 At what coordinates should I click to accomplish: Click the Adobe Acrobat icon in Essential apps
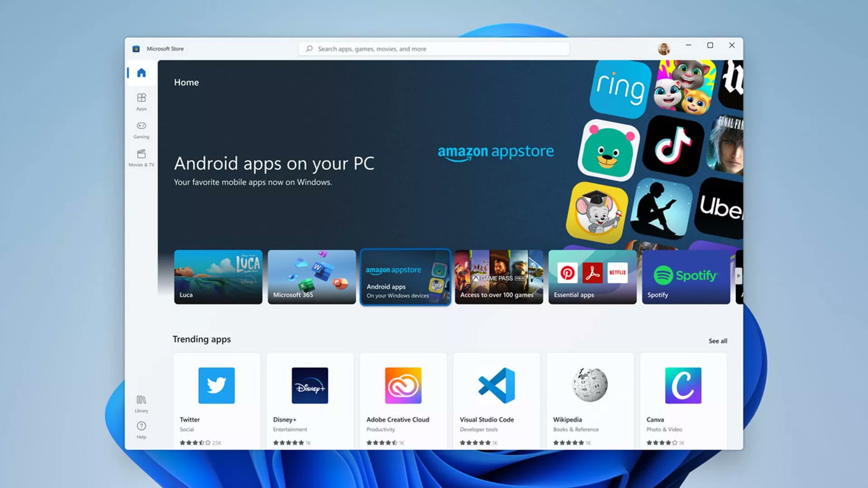[593, 273]
